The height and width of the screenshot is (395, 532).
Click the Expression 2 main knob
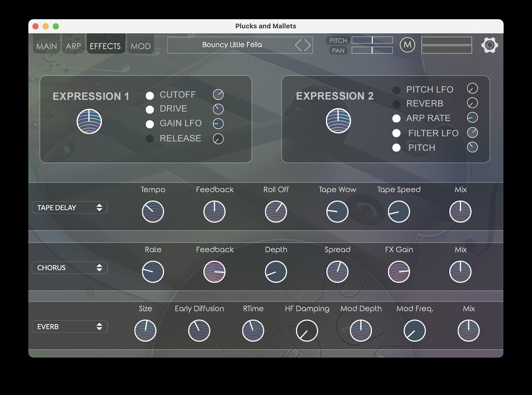pos(338,121)
